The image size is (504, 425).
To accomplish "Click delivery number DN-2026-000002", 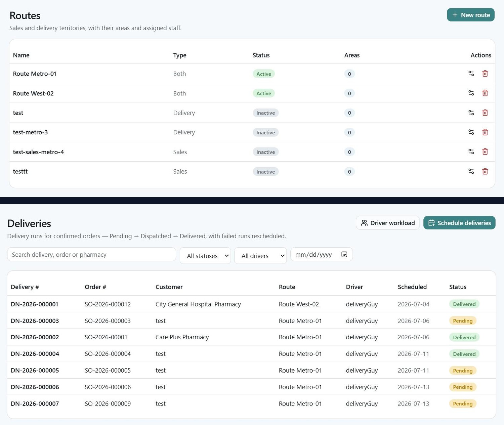I will [x=35, y=337].
